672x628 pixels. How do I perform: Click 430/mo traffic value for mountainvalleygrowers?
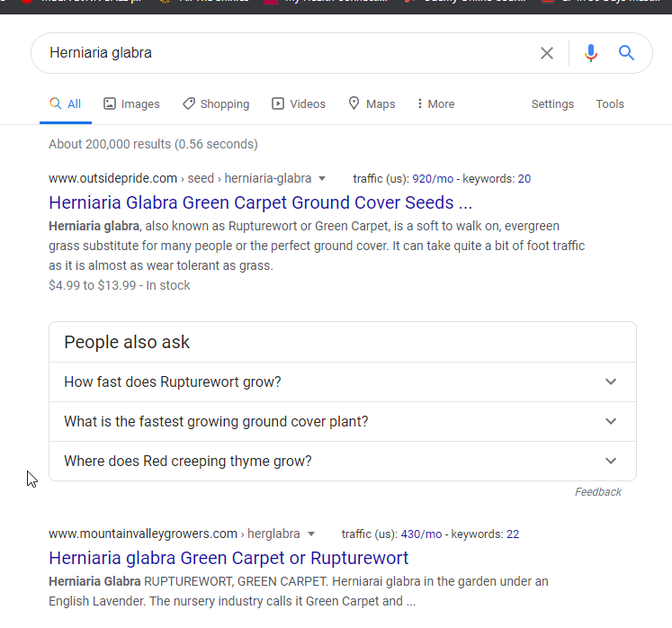421,534
